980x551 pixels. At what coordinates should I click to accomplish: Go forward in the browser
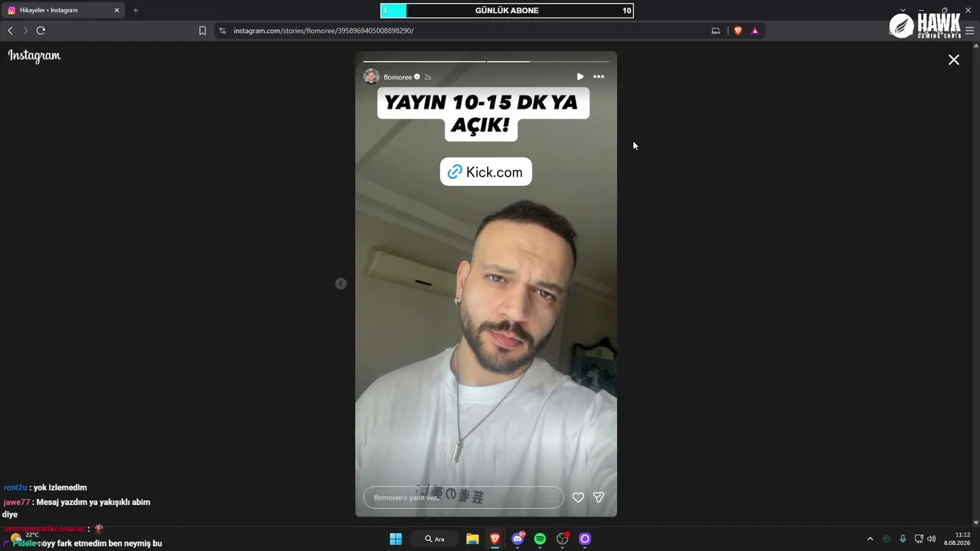(x=25, y=31)
